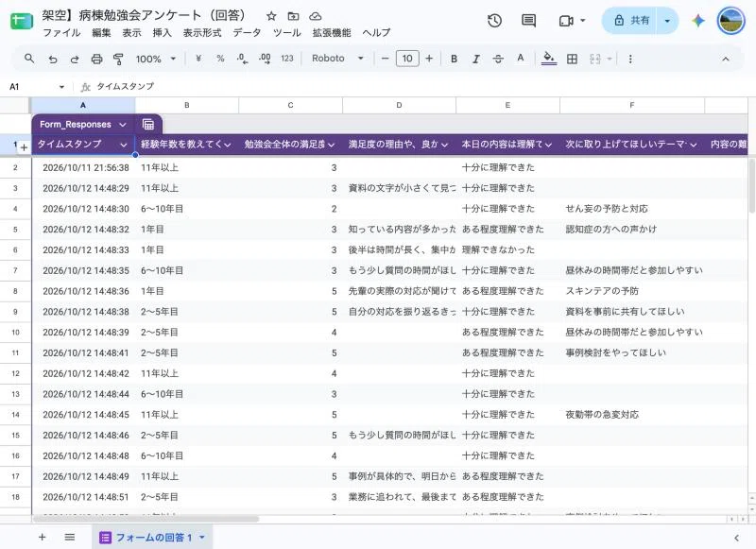Open version history clock icon
This screenshot has width=756, height=549.
point(494,21)
